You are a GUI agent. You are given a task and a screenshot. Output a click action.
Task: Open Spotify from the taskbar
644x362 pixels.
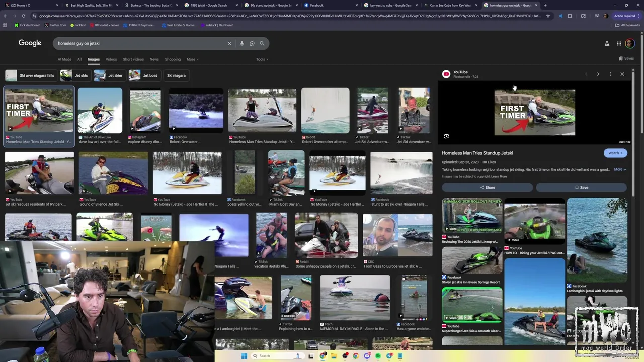coord(378,356)
